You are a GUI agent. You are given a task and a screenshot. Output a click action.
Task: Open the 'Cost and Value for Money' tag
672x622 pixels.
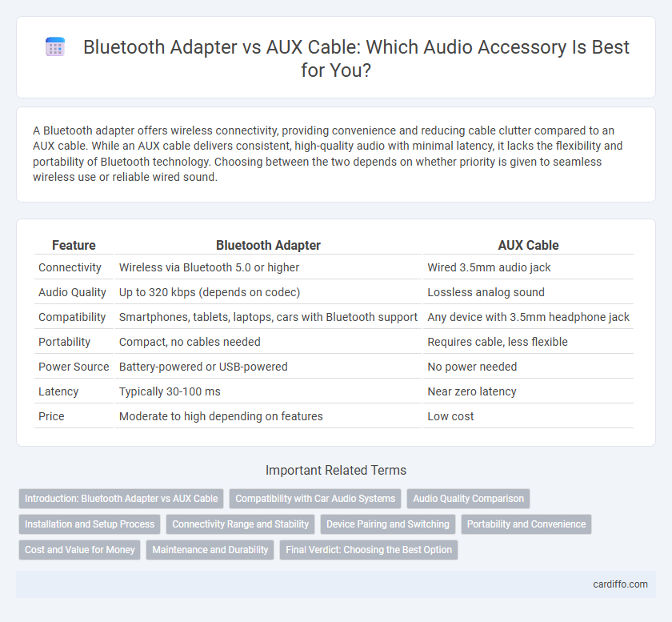[80, 550]
